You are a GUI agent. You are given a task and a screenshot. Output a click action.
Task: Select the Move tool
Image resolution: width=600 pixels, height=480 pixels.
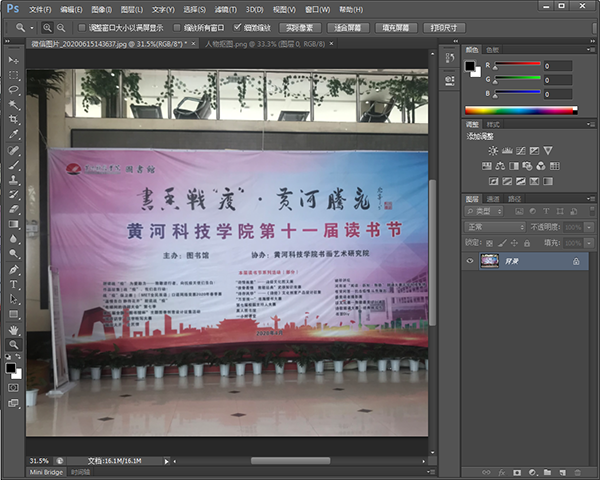coord(14,61)
